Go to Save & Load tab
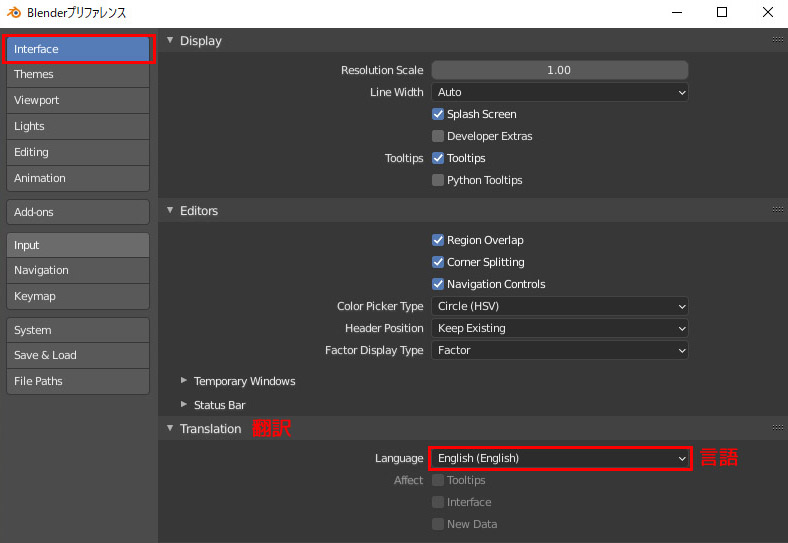The width and height of the screenshot is (788, 543). point(78,355)
